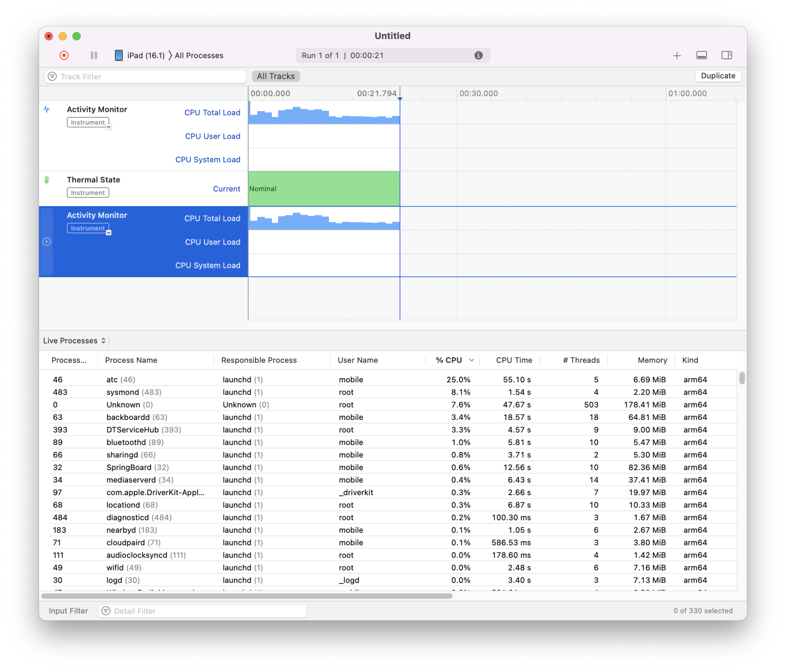
Task: Add an instrument with the plus icon
Action: (677, 56)
